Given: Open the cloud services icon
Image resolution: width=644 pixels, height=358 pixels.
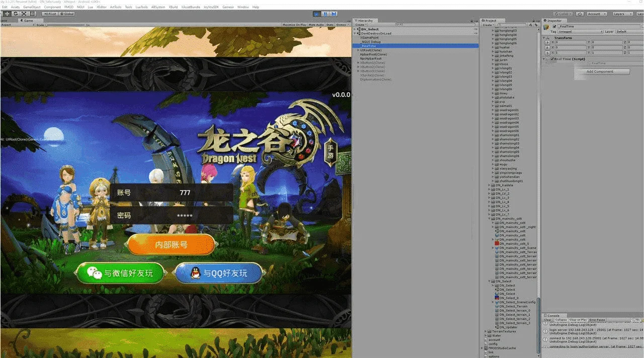Looking at the screenshot, I should tap(580, 14).
